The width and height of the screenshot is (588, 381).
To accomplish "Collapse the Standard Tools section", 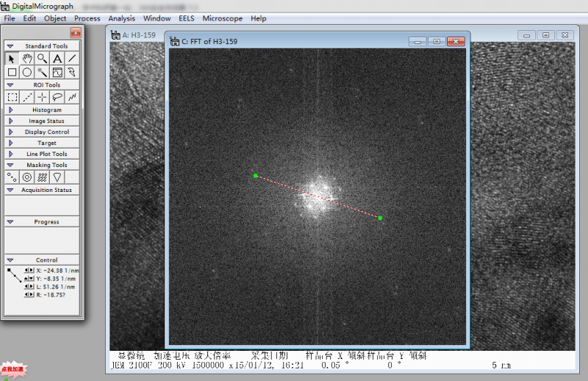I will tap(10, 46).
